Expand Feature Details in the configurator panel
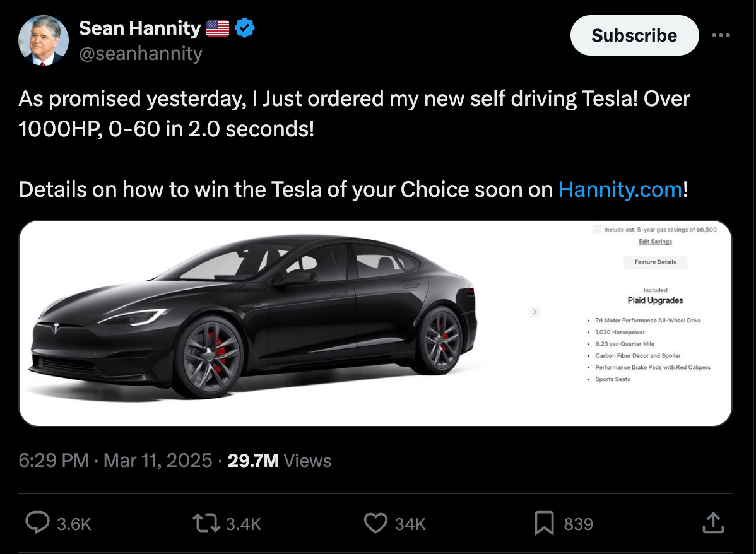 tap(655, 262)
